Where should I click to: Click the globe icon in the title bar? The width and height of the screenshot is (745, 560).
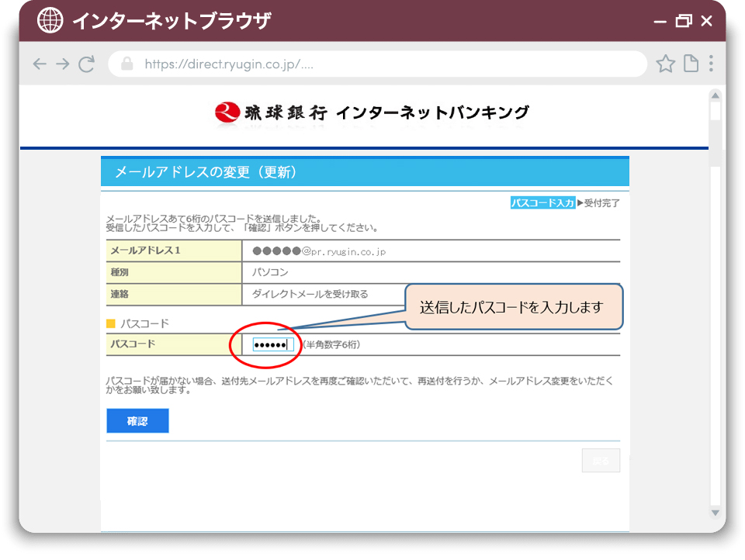[50, 21]
